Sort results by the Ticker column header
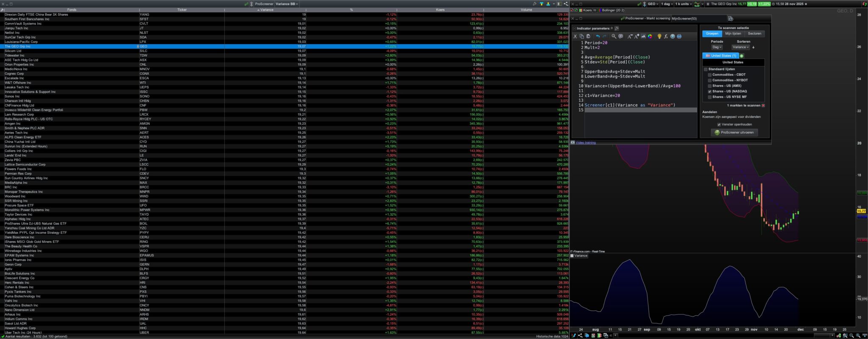Screen dimensions: 868x339 pos(182,10)
